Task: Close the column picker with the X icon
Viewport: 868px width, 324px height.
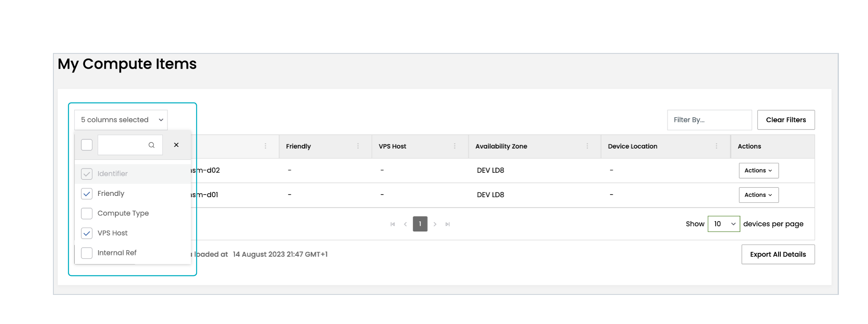Action: tap(176, 145)
